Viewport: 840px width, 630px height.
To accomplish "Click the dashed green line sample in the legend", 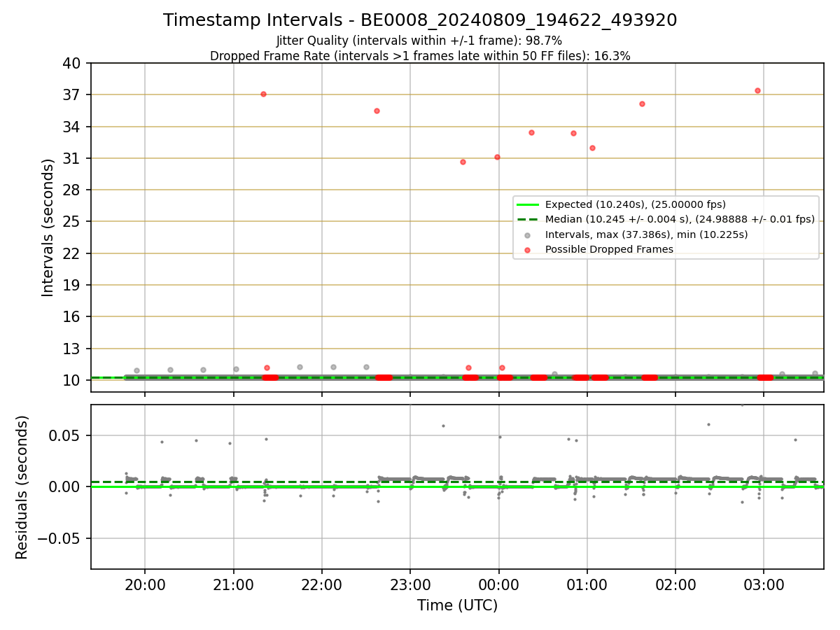I will [x=528, y=219].
